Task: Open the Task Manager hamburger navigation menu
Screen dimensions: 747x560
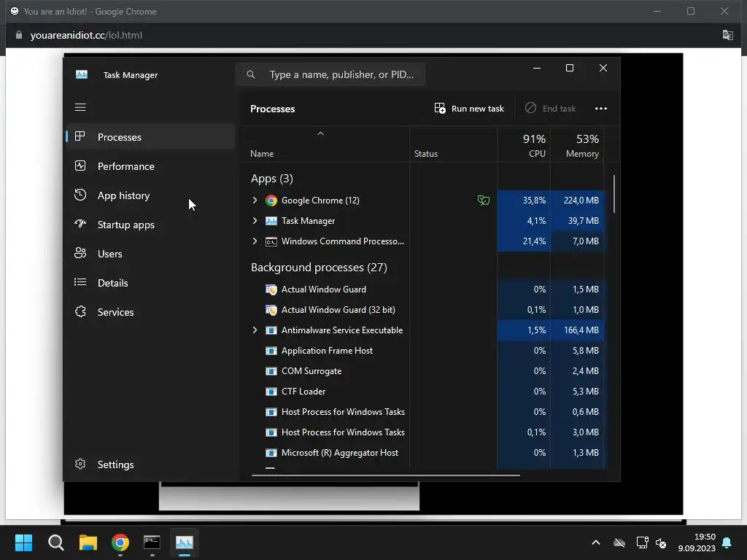Action: (x=80, y=108)
